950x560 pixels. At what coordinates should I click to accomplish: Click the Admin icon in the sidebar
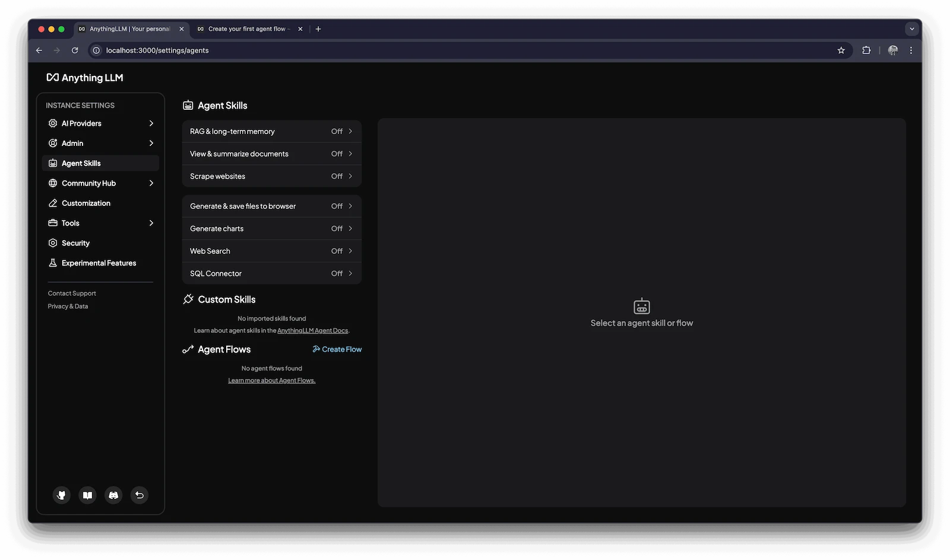pyautogui.click(x=53, y=144)
